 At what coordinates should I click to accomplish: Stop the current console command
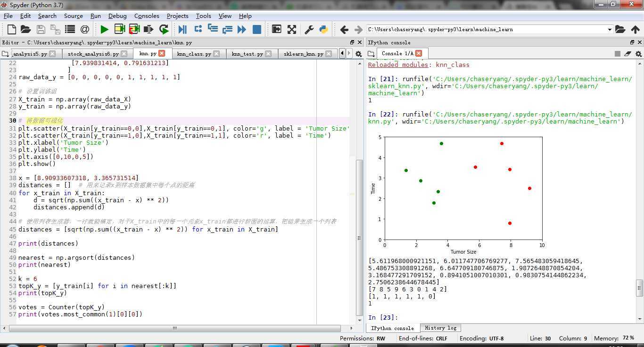(617, 54)
